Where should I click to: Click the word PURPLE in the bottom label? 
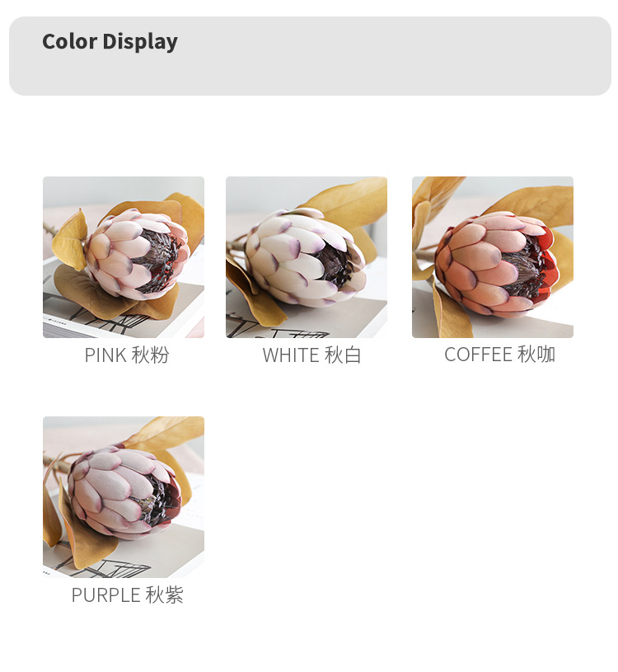105,595
